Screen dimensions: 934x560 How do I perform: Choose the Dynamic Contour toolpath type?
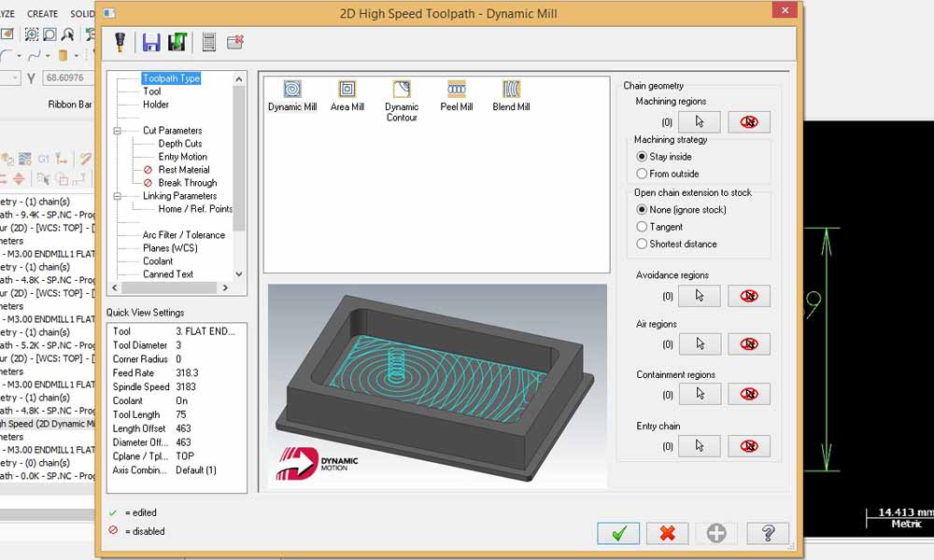402,101
